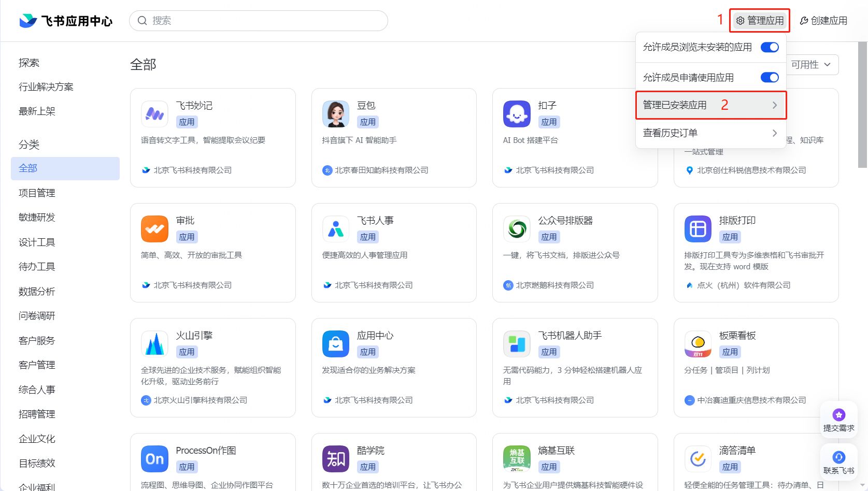Select the 待办工具 category
This screenshot has width=868, height=491.
click(x=37, y=266)
